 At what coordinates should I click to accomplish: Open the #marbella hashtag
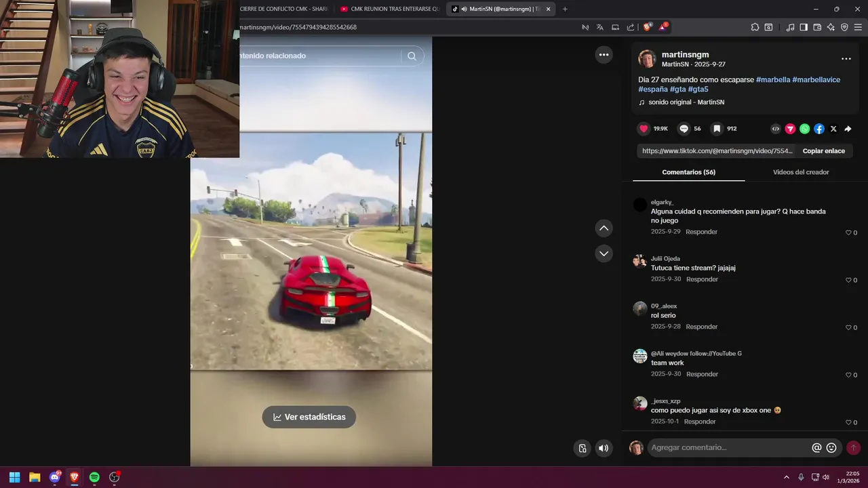coord(773,79)
